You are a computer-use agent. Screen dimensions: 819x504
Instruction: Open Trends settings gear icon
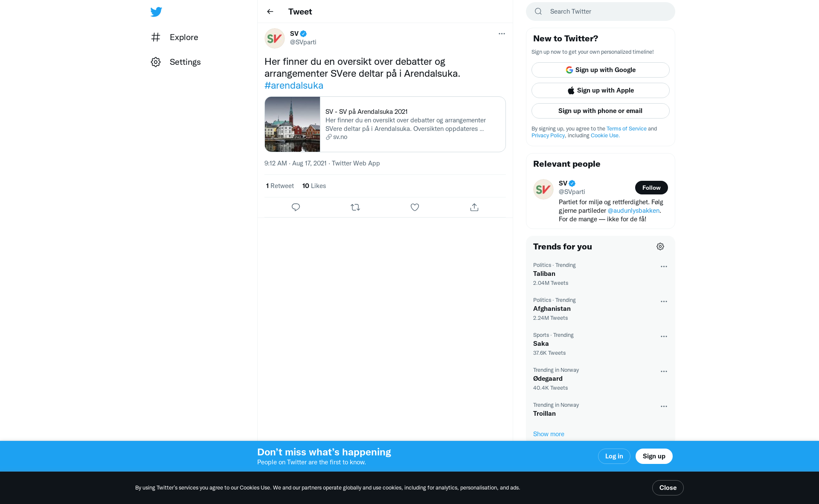tap(660, 246)
